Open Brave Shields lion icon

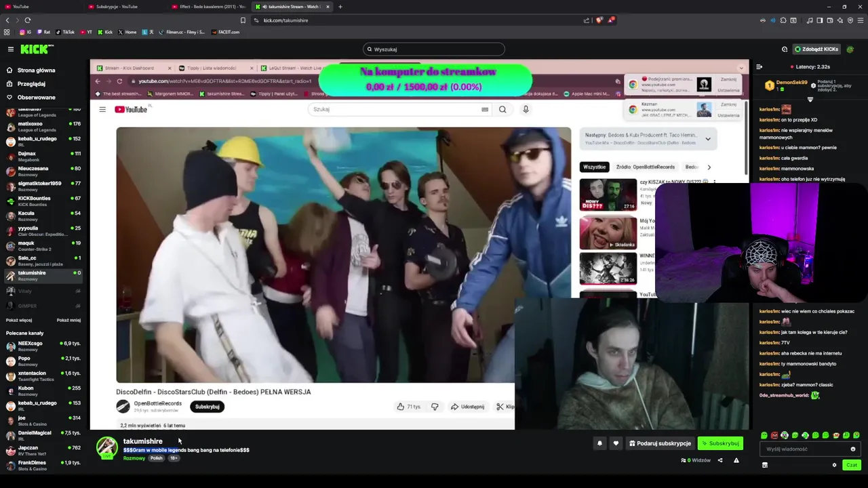(x=599, y=20)
